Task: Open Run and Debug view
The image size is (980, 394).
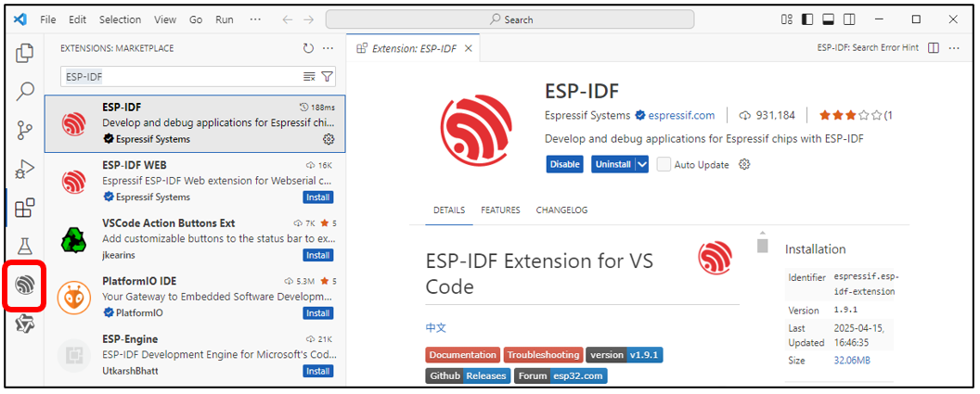Action: (x=24, y=169)
